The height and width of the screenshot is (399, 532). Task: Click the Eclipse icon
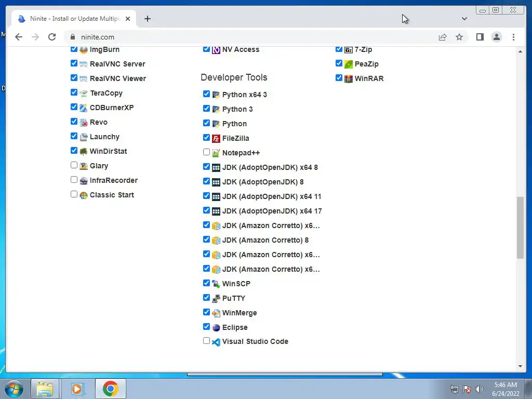[x=216, y=328]
